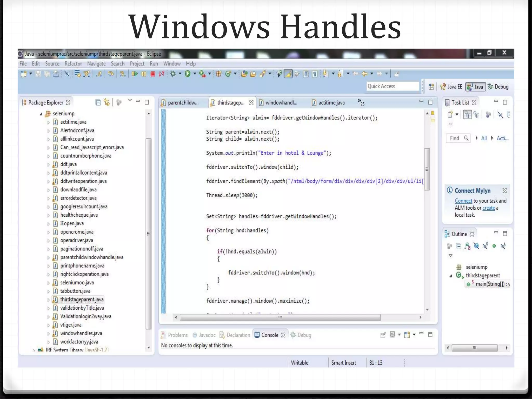
Task: Open the Refactor menu
Action: pos(73,64)
